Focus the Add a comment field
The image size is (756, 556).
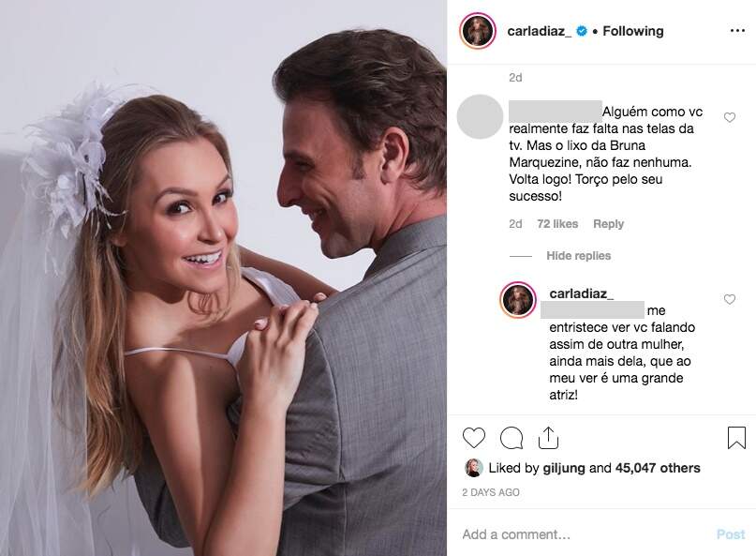pyautogui.click(x=581, y=534)
